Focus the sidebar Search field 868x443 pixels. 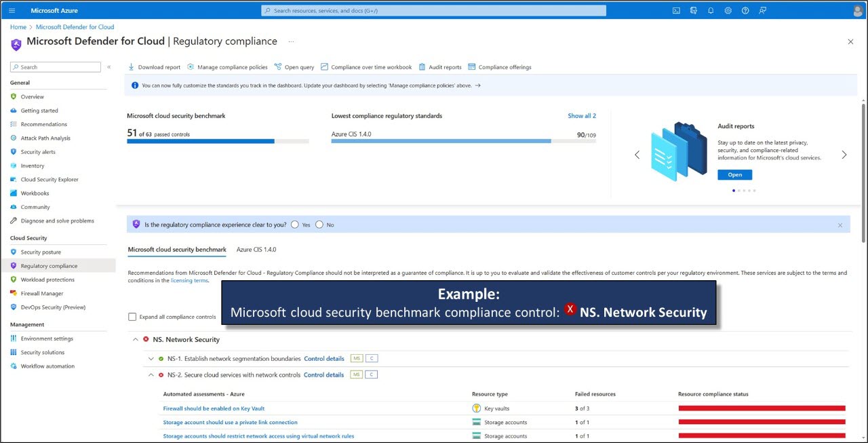[x=55, y=67]
